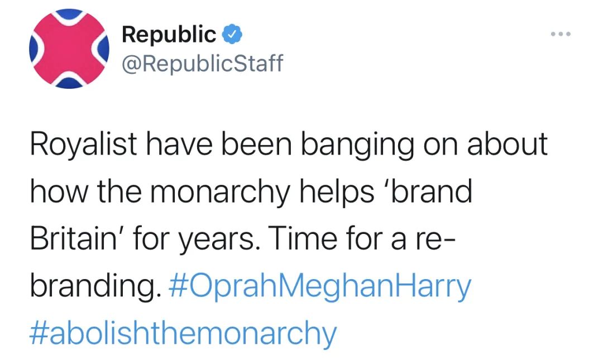Click the pink cross in the Republic logo

(x=69, y=49)
